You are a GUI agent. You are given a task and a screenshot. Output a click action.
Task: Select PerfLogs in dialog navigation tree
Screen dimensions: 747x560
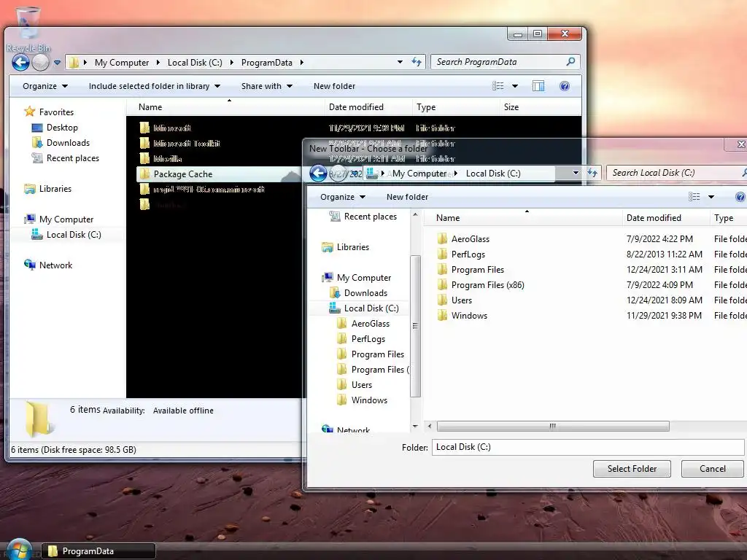point(368,339)
